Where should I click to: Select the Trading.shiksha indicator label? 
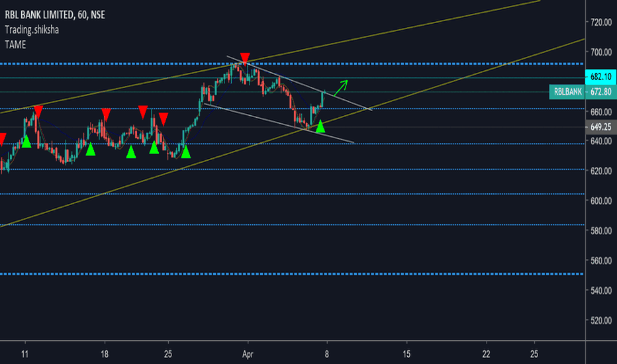click(32, 30)
